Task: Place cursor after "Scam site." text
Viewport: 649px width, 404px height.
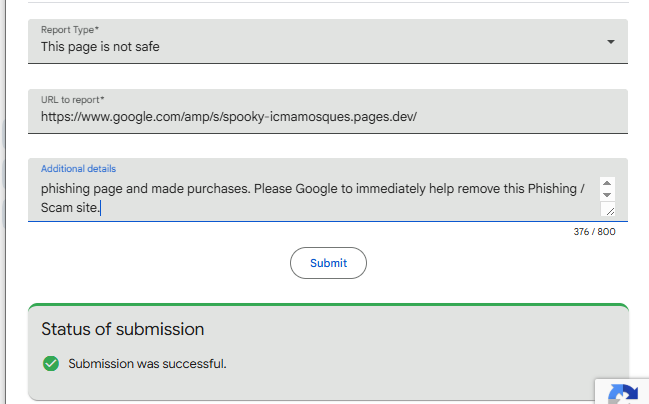Action: coord(102,208)
